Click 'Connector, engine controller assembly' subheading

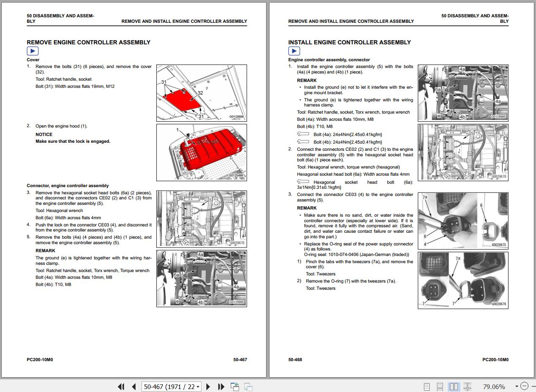click(x=68, y=185)
